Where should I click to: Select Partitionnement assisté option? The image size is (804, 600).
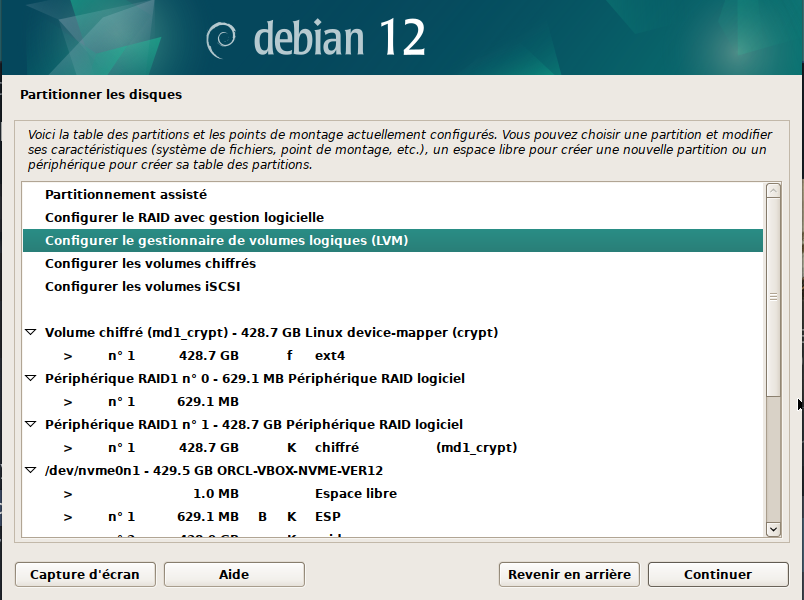tap(393, 194)
